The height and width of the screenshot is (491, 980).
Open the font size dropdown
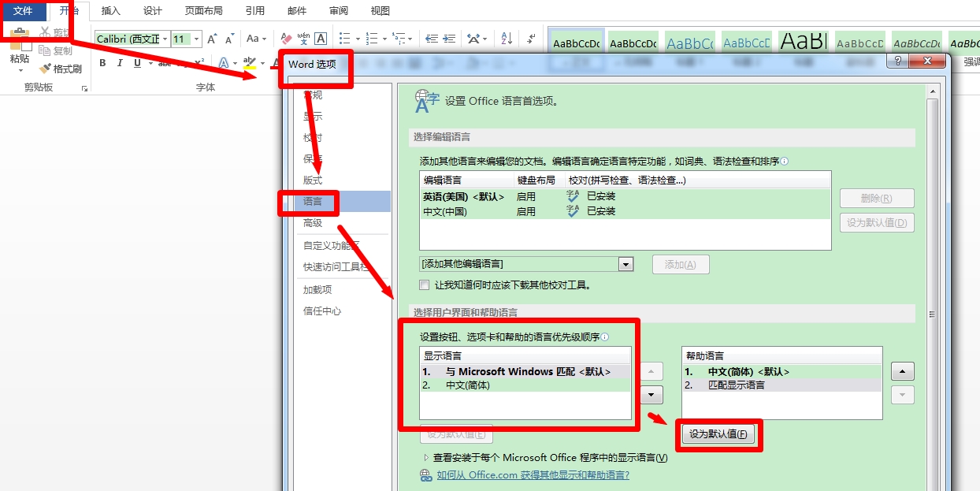tap(196, 39)
